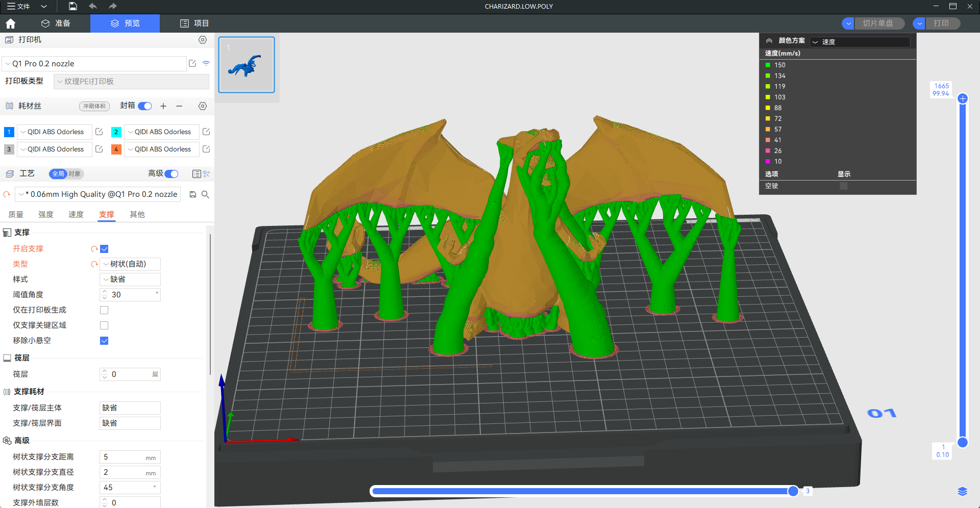Open printer settings gear icon
The width and height of the screenshot is (980, 508).
coord(203,40)
